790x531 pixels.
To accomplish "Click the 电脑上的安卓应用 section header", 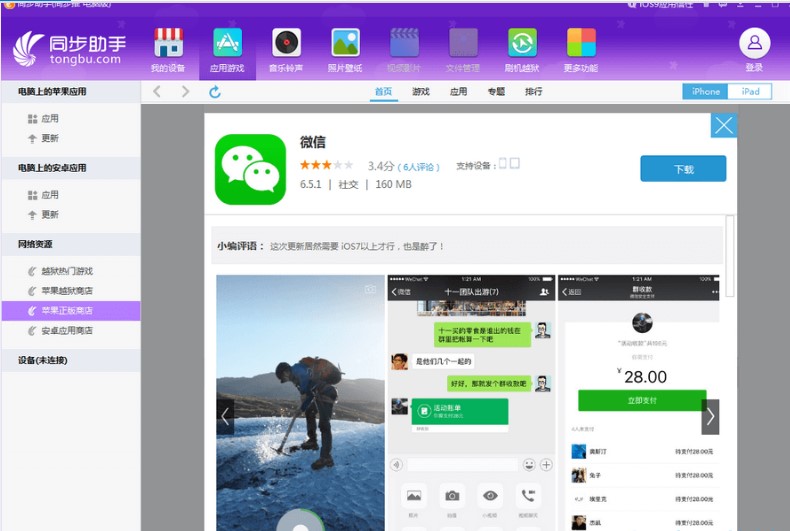I will [x=71, y=168].
